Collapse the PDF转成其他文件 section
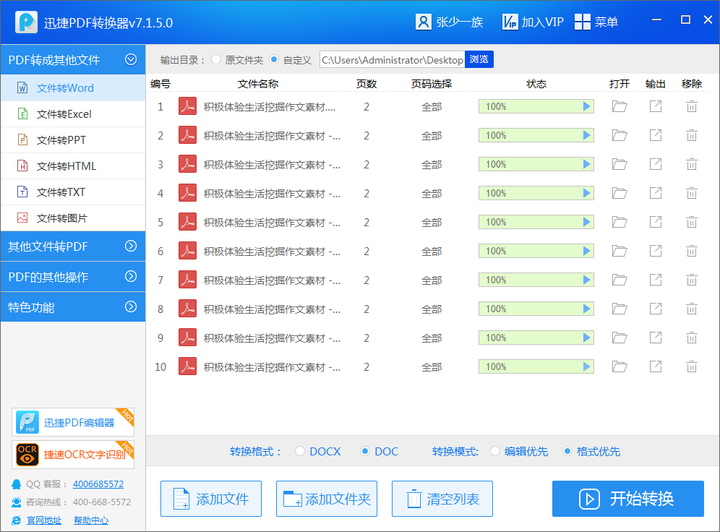Viewport: 720px width, 532px height. [131, 59]
